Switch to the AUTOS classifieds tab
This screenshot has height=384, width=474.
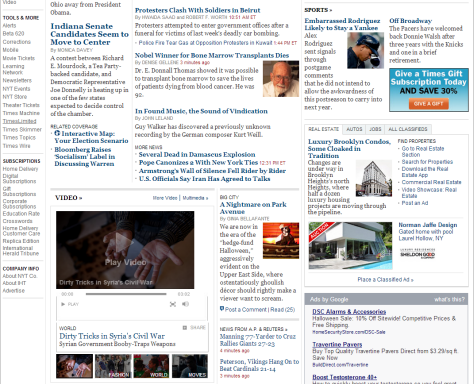tap(354, 129)
